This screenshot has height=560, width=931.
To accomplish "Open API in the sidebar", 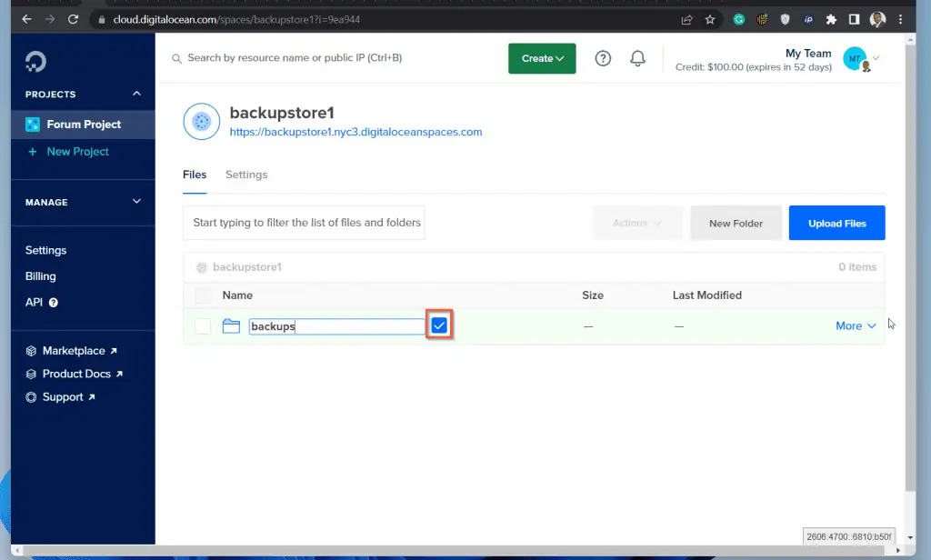I will point(34,302).
